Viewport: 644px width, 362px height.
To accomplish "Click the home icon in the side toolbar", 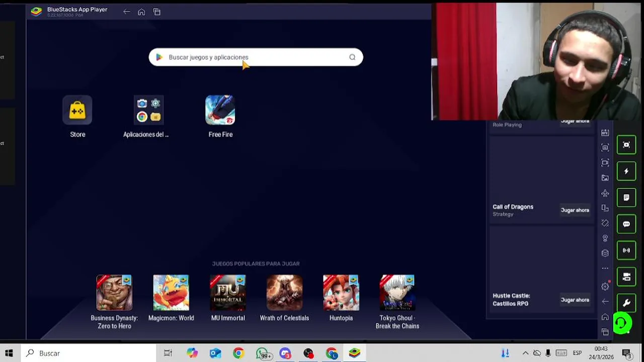I will (605, 317).
